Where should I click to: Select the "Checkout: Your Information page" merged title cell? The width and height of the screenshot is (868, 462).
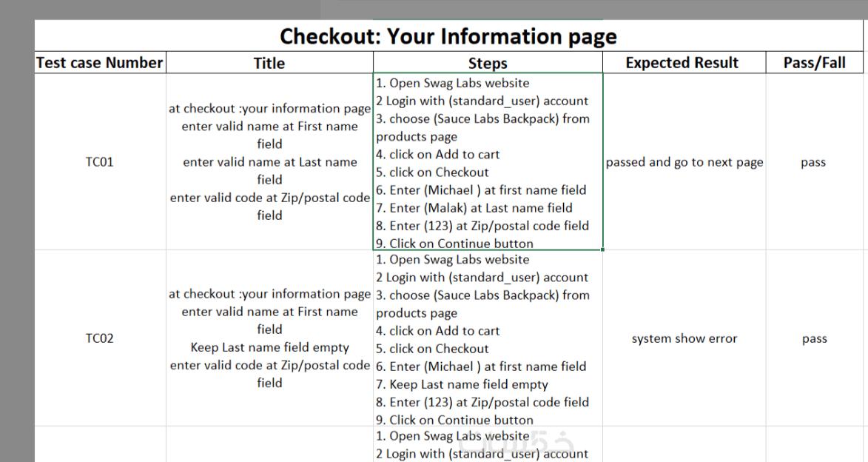(x=448, y=36)
